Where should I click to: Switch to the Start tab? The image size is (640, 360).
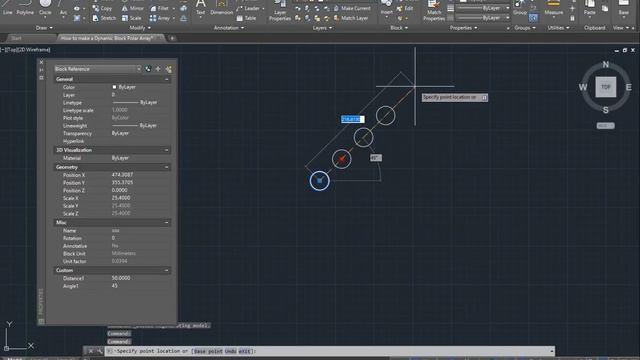click(x=16, y=38)
